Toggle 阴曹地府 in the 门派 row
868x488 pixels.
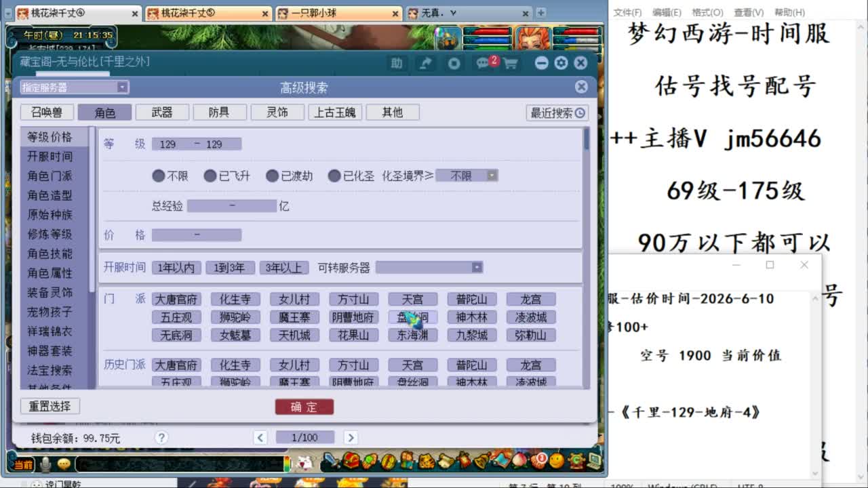pos(353,317)
